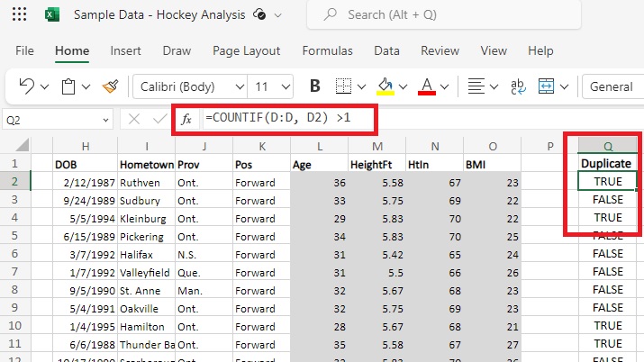644x362 pixels.
Task: Open the Formulas tab
Action: [327, 51]
